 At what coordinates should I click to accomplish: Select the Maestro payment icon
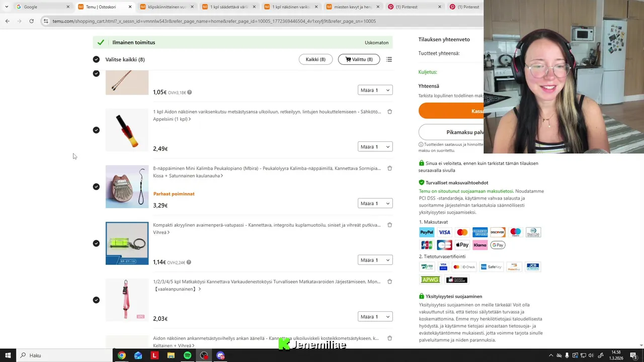pos(515,232)
